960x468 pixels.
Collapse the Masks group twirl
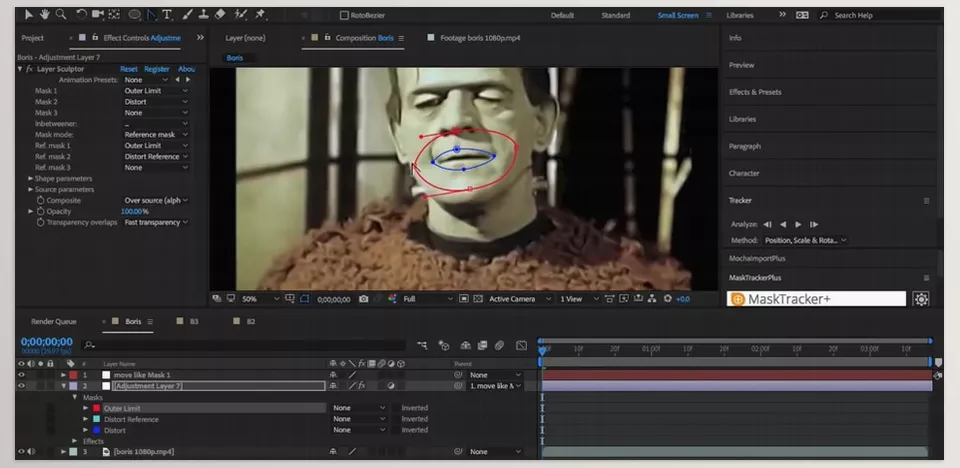coord(75,397)
